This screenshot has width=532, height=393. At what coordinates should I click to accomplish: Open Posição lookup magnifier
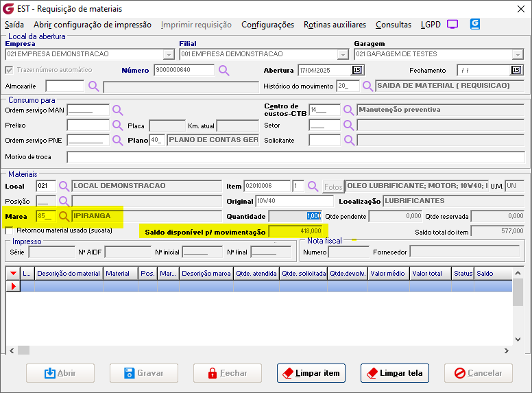click(64, 201)
